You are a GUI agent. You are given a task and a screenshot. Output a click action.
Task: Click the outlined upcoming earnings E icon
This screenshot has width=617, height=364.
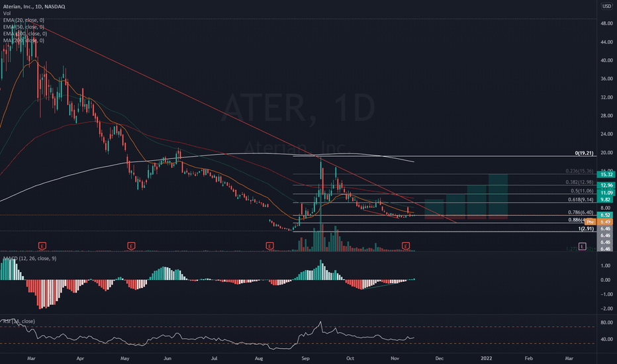pyautogui.click(x=583, y=246)
